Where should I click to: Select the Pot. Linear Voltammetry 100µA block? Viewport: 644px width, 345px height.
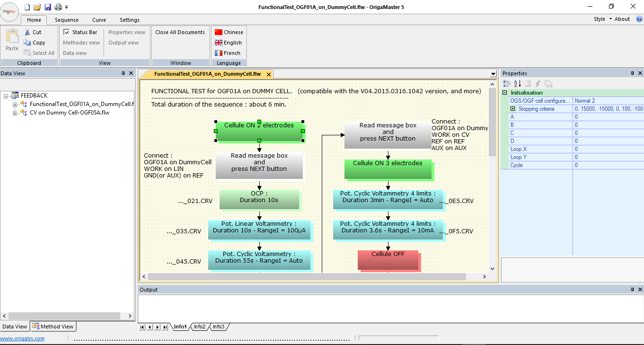[259, 230]
